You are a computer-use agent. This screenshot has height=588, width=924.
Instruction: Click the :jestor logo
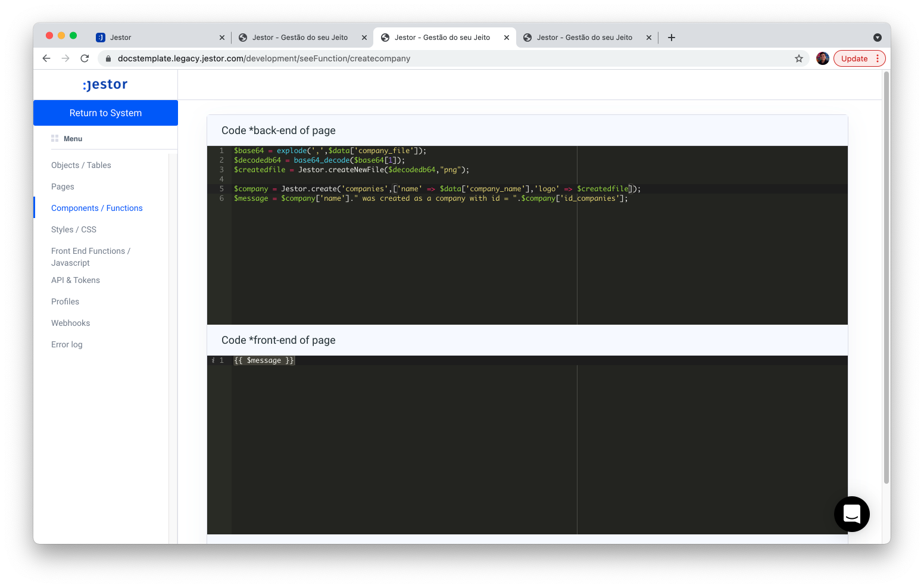click(105, 85)
